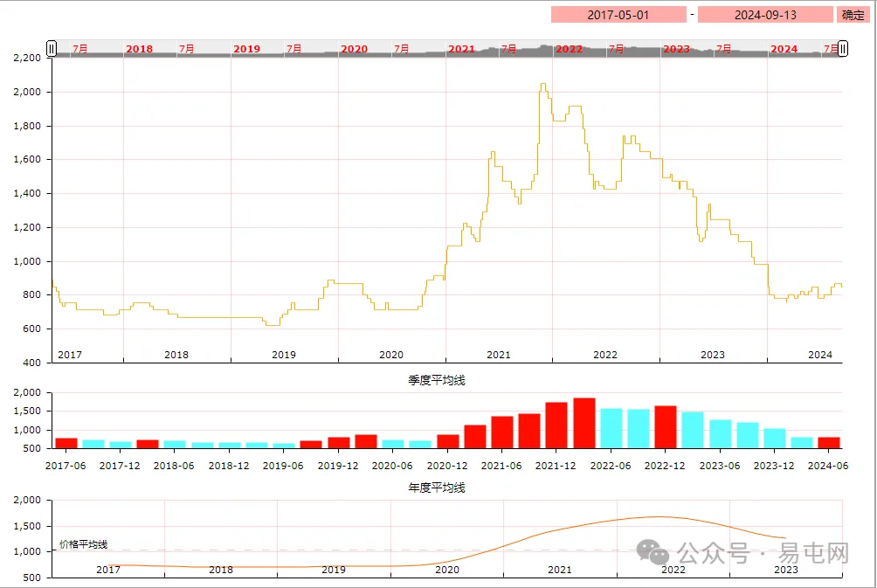Click the 价格平均线 label
The width and height of the screenshot is (877, 588).
coord(84,544)
